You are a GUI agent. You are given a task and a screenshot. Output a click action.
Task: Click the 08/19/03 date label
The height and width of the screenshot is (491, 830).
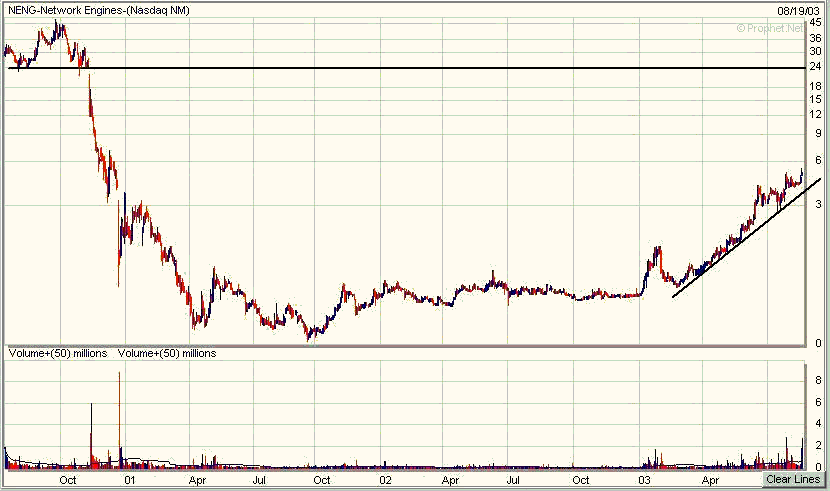(798, 11)
